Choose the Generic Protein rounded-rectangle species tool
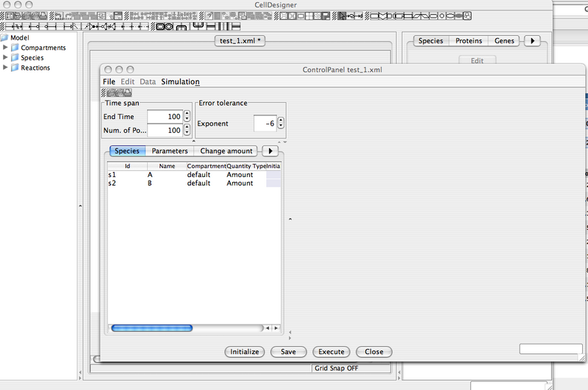This screenshot has width=588, height=390. [x=375, y=15]
